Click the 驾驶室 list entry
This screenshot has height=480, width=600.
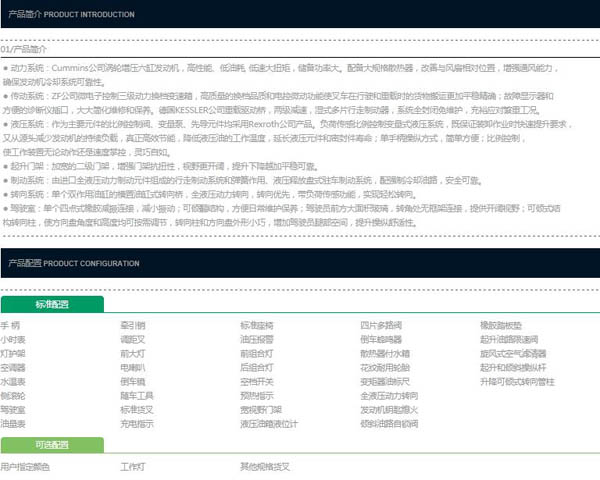pos(14,410)
